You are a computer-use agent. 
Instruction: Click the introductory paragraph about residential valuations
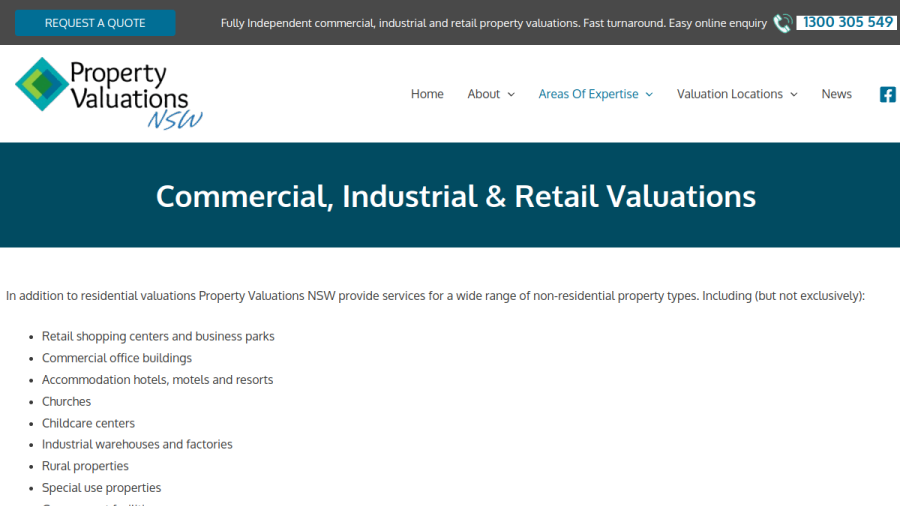(435, 296)
